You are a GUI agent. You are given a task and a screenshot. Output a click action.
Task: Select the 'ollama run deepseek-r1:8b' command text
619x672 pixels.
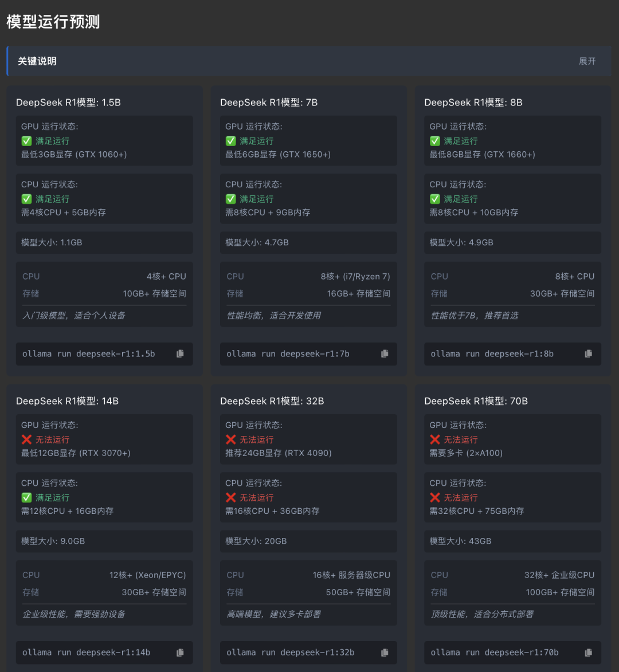tap(492, 353)
